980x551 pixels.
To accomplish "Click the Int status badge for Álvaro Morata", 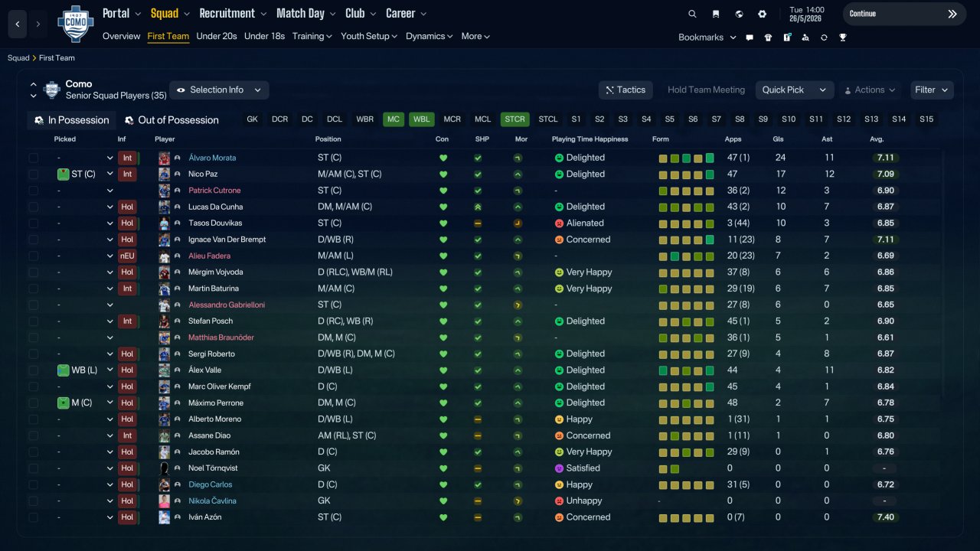I will tap(127, 158).
